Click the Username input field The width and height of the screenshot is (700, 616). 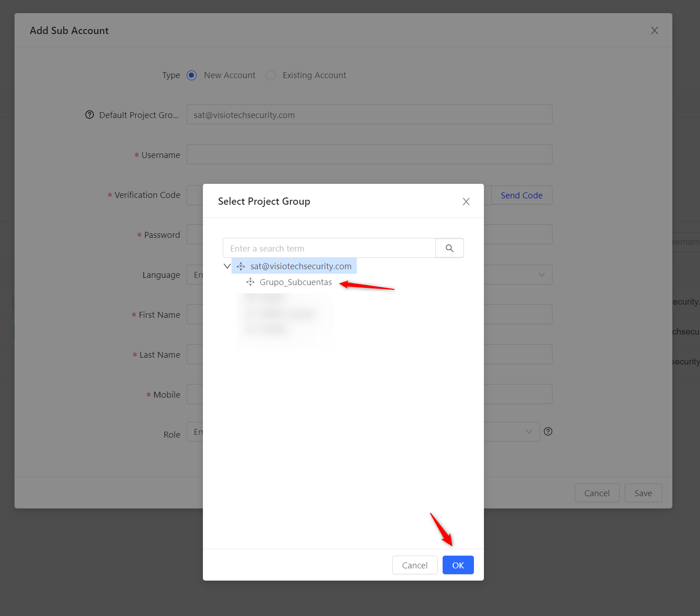(x=370, y=155)
